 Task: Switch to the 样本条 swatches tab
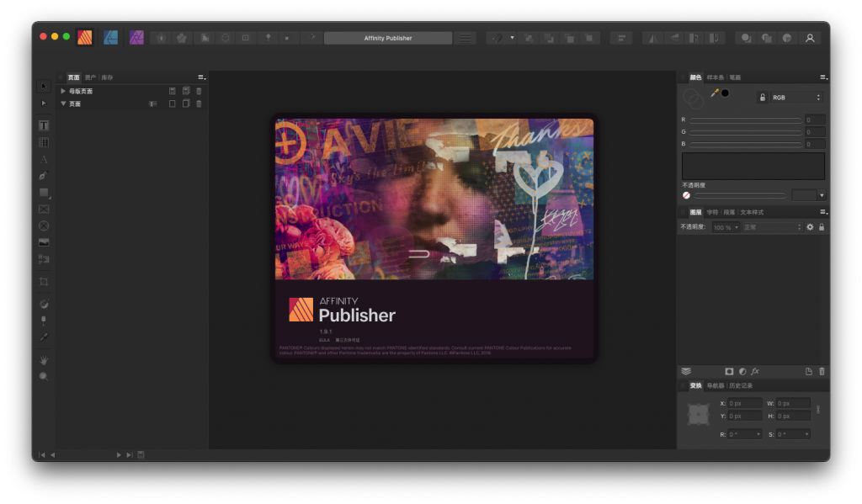(x=716, y=77)
